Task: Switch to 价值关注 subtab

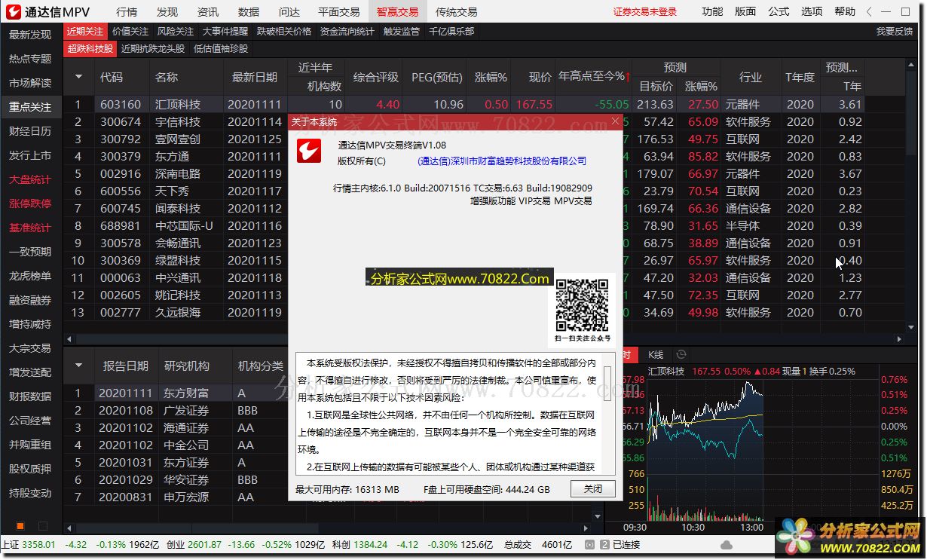Action: click(130, 32)
